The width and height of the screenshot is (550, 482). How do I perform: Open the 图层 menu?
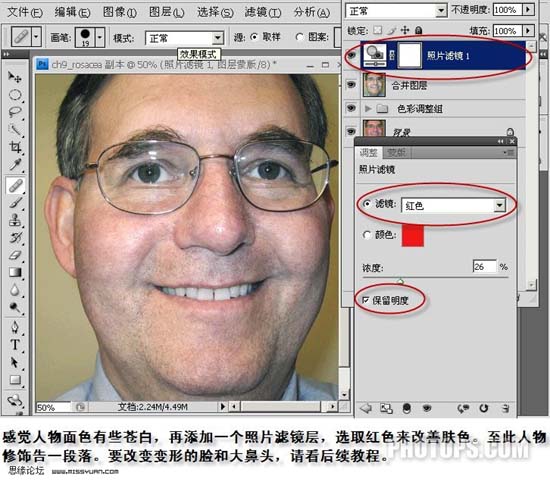point(167,12)
